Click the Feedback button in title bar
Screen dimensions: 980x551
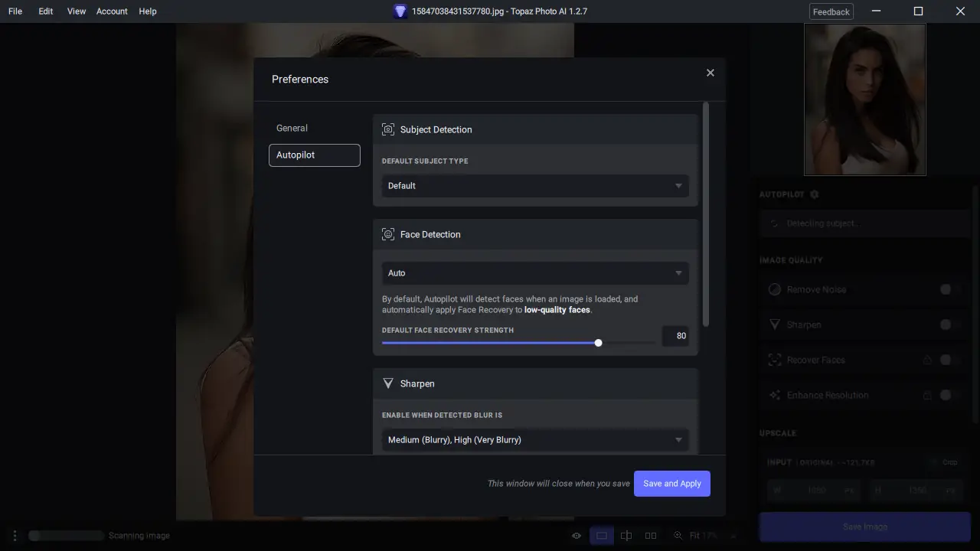point(831,11)
